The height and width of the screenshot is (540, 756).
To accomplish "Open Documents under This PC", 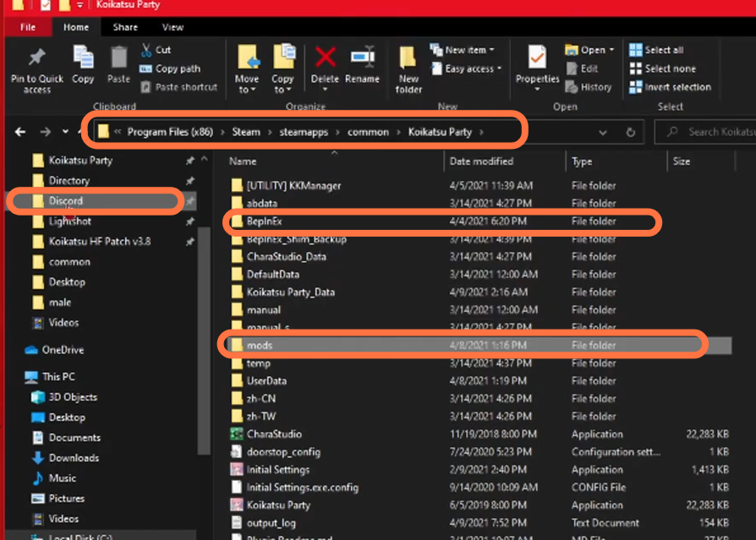I will [x=74, y=438].
